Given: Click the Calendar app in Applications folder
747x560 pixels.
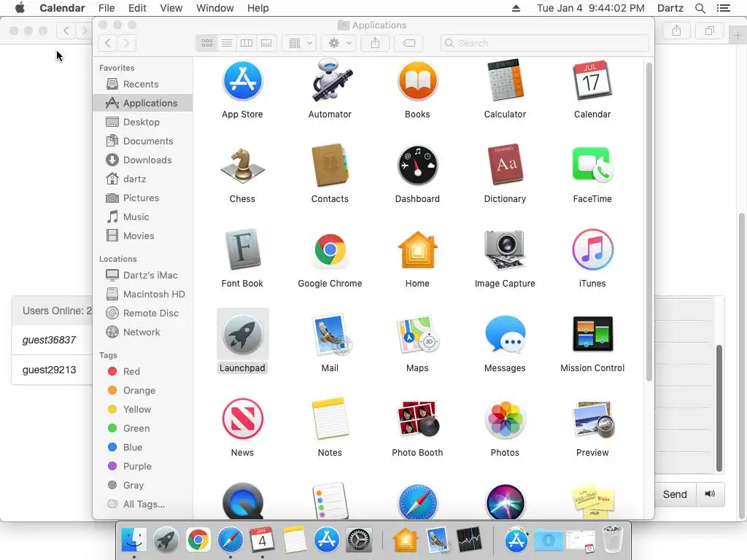Looking at the screenshot, I should (592, 80).
